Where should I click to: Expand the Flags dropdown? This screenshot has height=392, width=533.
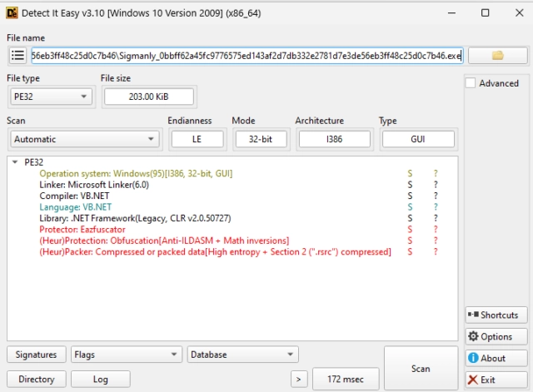125,355
